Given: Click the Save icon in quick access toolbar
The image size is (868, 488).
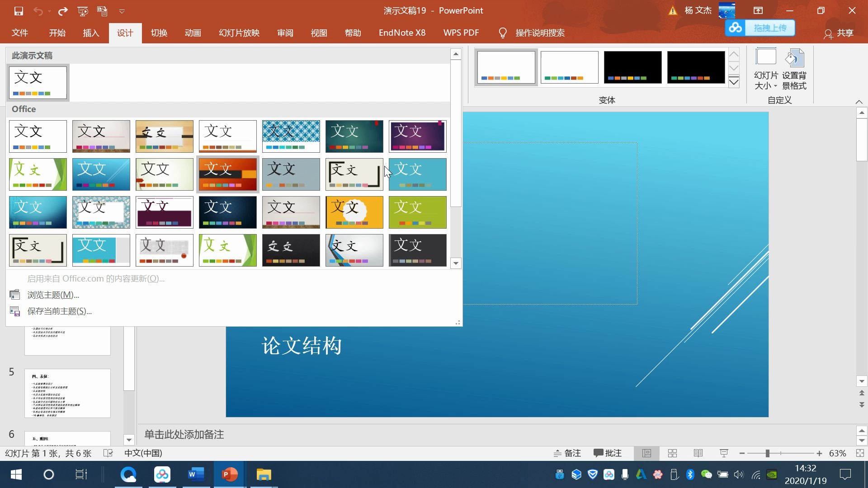Looking at the screenshot, I should click(x=19, y=11).
